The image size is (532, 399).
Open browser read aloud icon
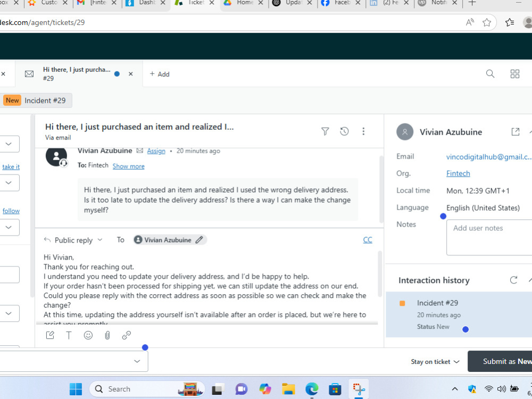(x=470, y=22)
